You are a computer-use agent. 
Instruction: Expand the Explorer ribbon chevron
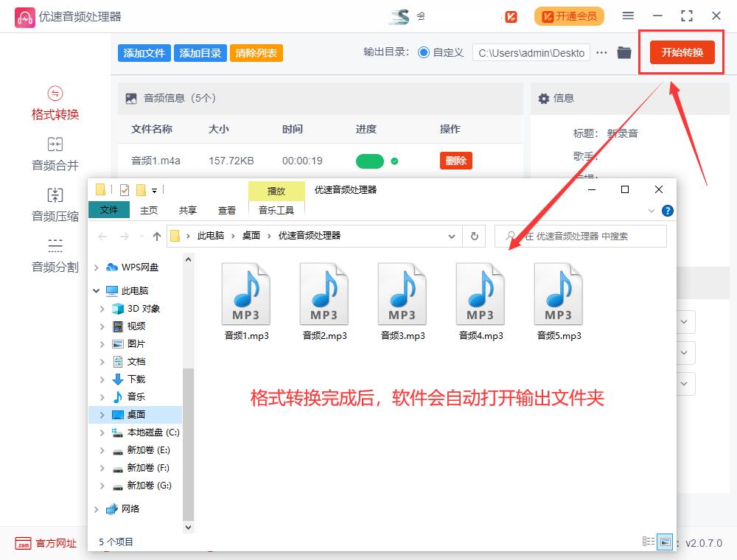point(652,211)
